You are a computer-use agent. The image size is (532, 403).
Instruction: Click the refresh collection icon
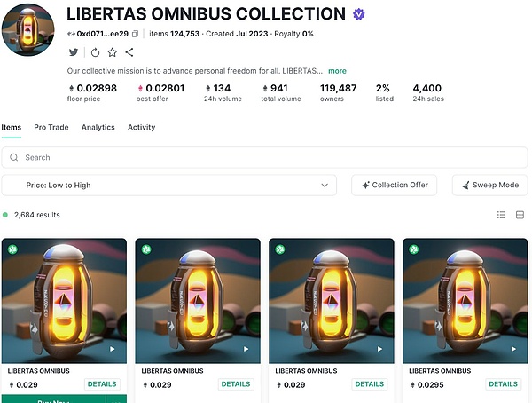pos(95,52)
